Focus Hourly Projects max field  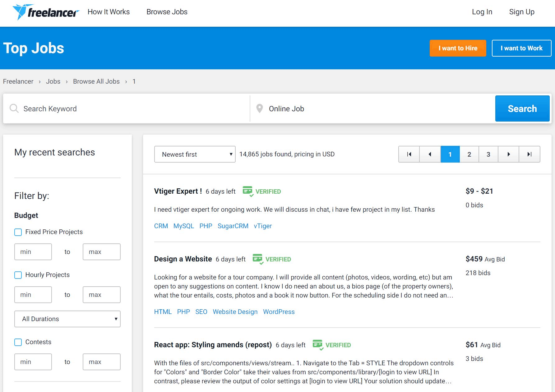point(102,295)
